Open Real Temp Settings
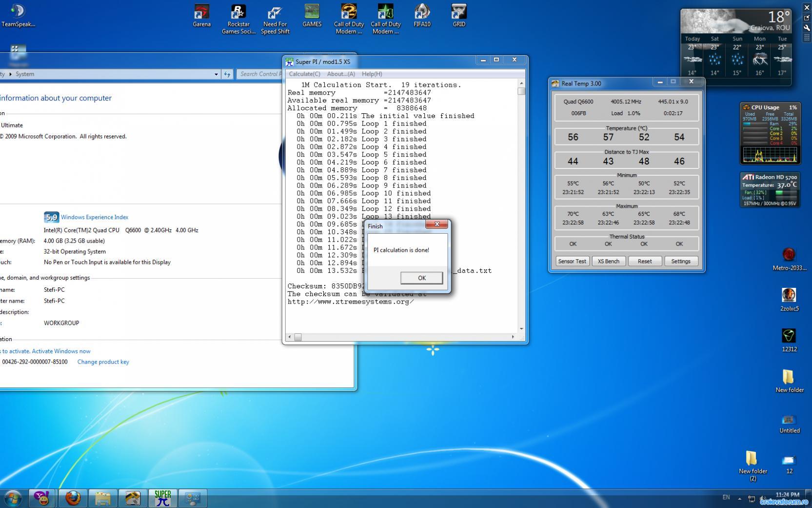This screenshot has width=812, height=508. (x=681, y=261)
